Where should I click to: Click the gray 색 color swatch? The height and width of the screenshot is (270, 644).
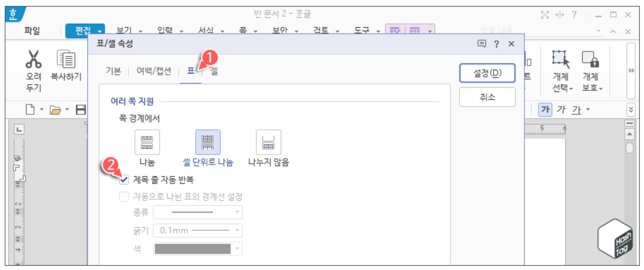(193, 249)
